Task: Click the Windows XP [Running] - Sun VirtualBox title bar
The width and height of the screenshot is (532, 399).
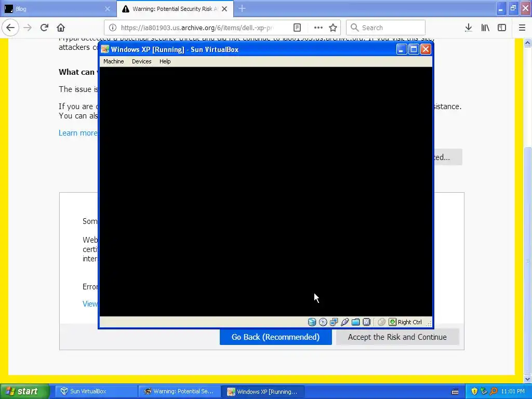Action: tap(248, 49)
